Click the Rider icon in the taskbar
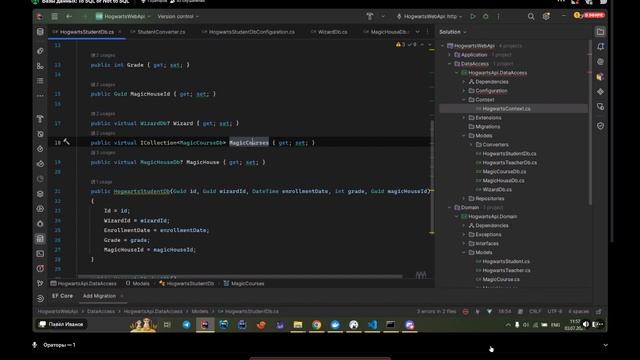Image resolution: width=640 pixels, height=360 pixels. coord(205,324)
